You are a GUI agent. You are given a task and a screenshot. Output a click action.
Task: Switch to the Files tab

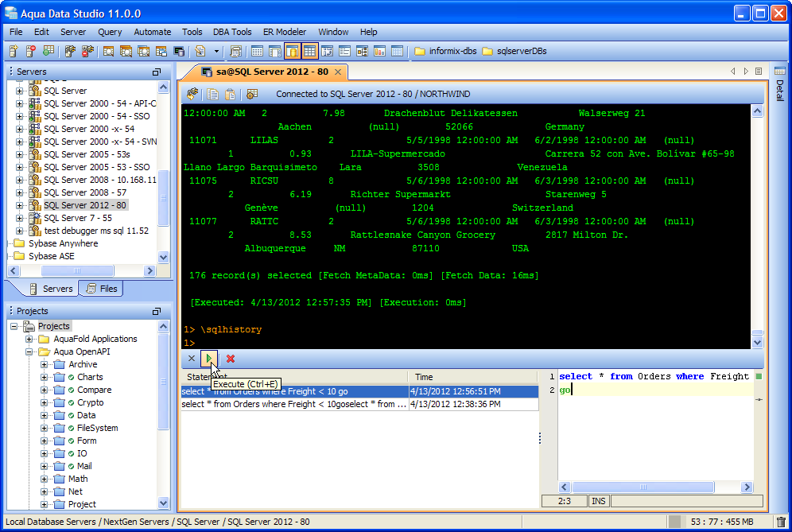pos(102,289)
